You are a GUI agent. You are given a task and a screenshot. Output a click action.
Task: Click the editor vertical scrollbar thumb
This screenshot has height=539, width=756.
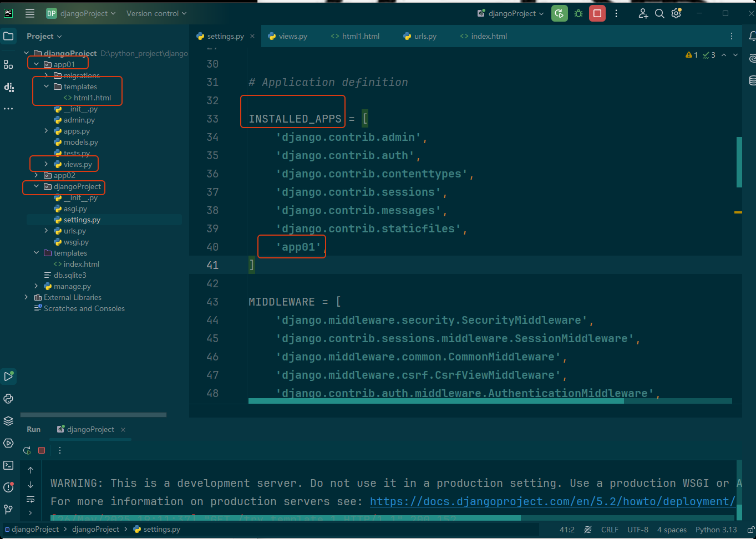click(x=739, y=162)
